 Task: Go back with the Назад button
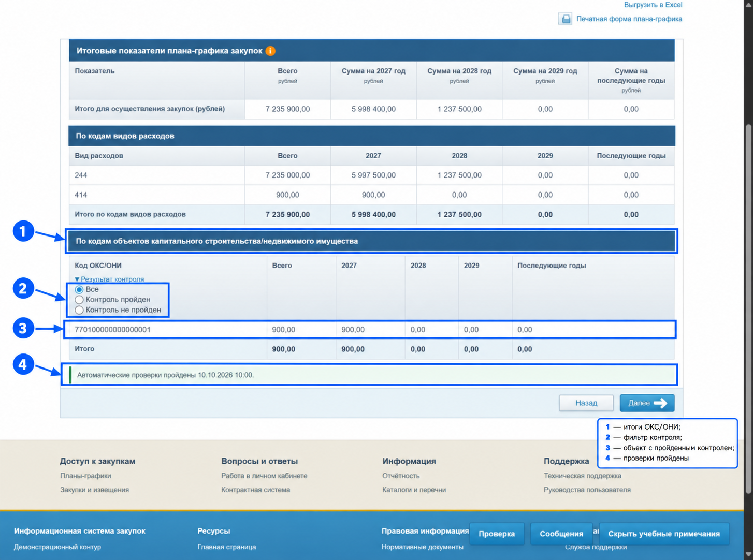(586, 403)
